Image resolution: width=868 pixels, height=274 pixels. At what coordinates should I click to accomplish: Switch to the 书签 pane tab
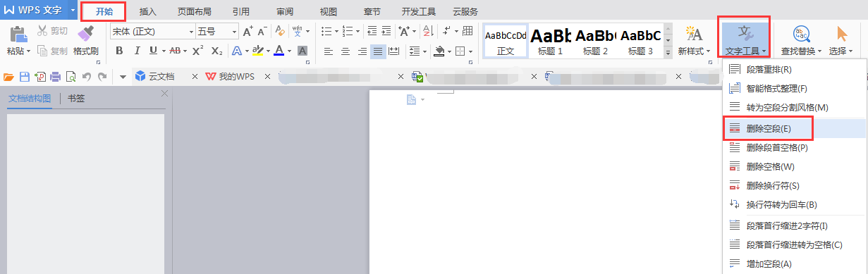[x=76, y=99]
